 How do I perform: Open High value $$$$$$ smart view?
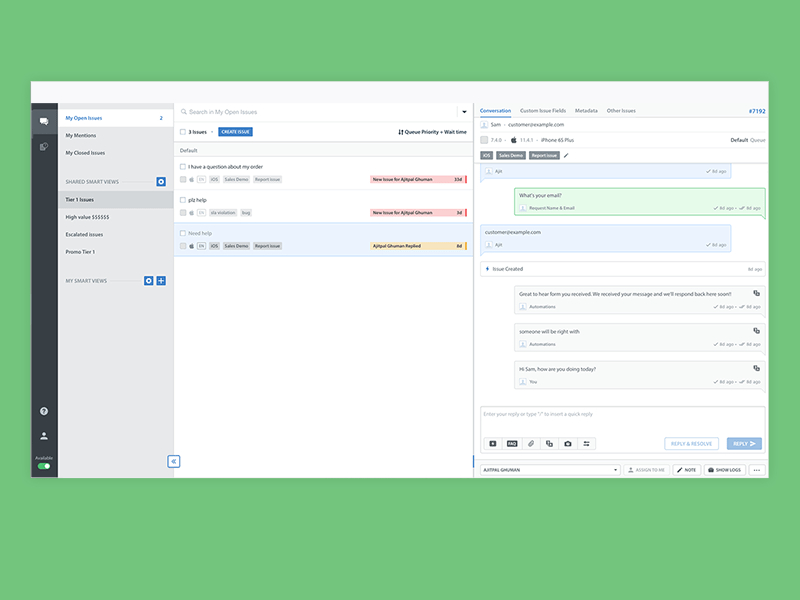tap(116, 217)
